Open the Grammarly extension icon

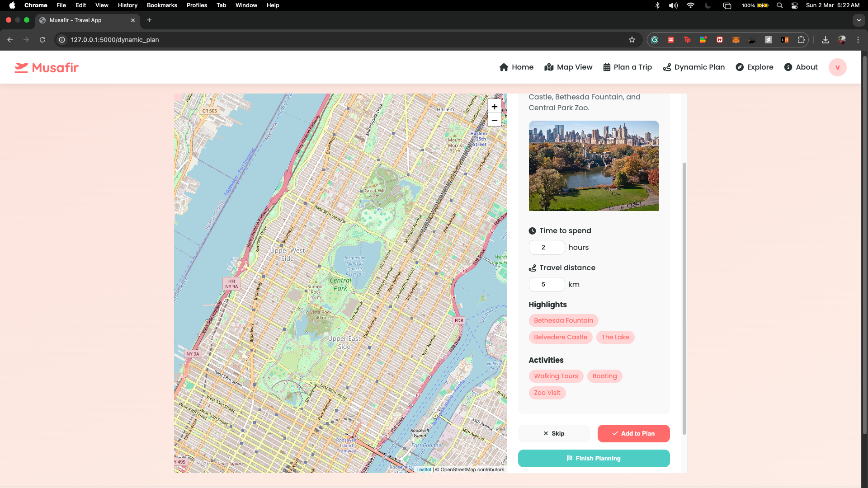click(x=654, y=40)
